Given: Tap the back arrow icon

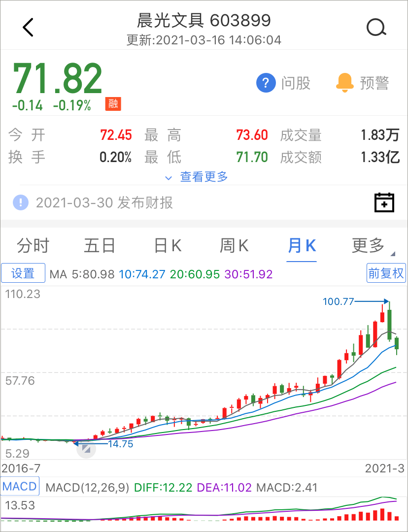Looking at the screenshot, I should [x=28, y=28].
